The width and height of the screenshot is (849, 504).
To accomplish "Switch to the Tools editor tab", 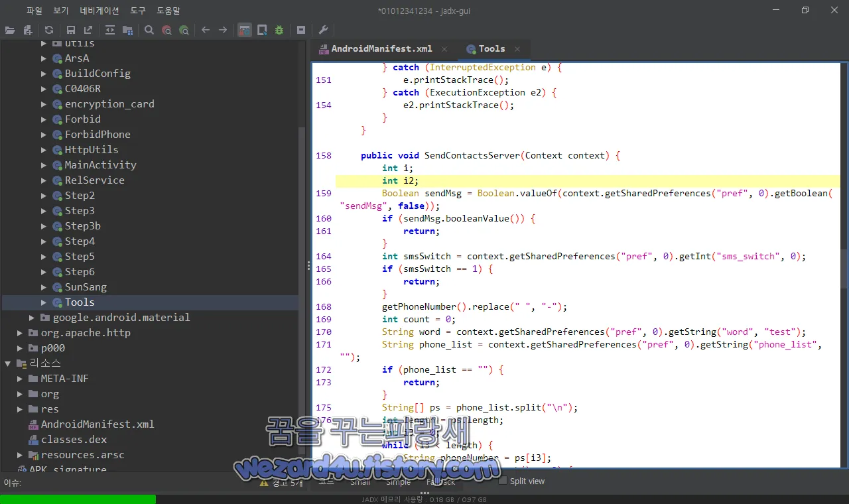I will pyautogui.click(x=491, y=48).
